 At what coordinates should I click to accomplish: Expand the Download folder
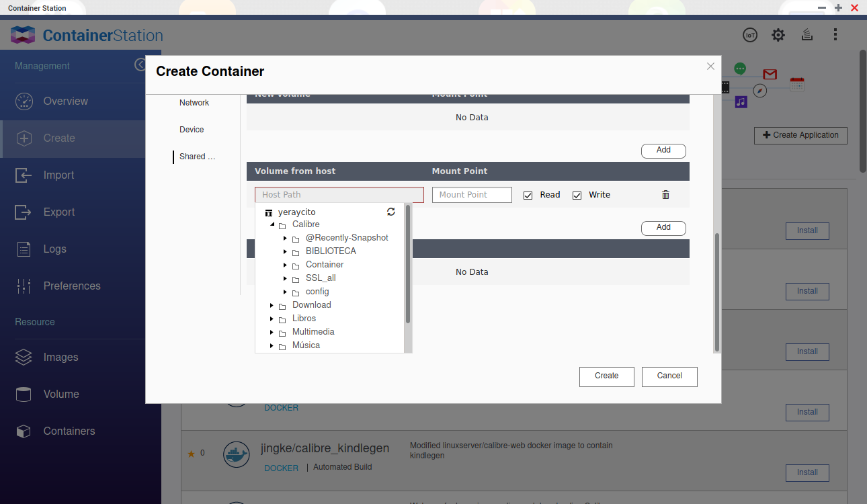pos(272,305)
